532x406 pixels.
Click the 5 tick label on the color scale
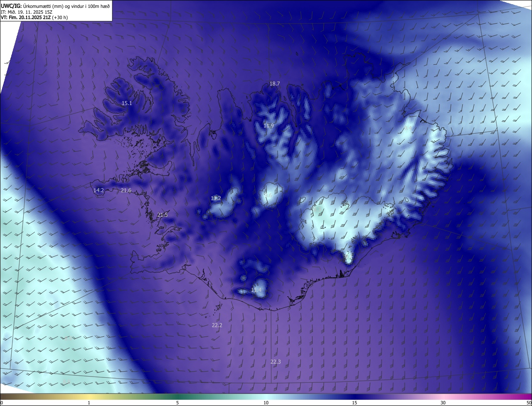177,403
